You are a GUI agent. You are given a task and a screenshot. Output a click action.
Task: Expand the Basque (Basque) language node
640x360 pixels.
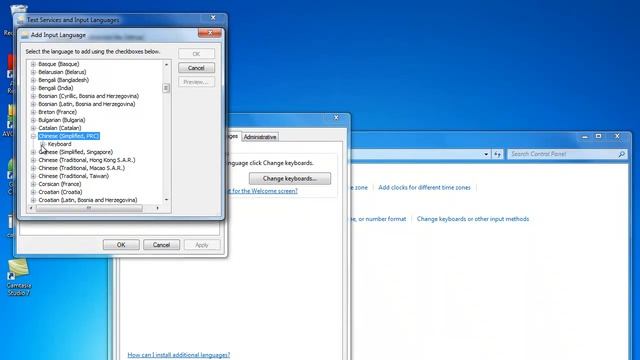click(33, 64)
